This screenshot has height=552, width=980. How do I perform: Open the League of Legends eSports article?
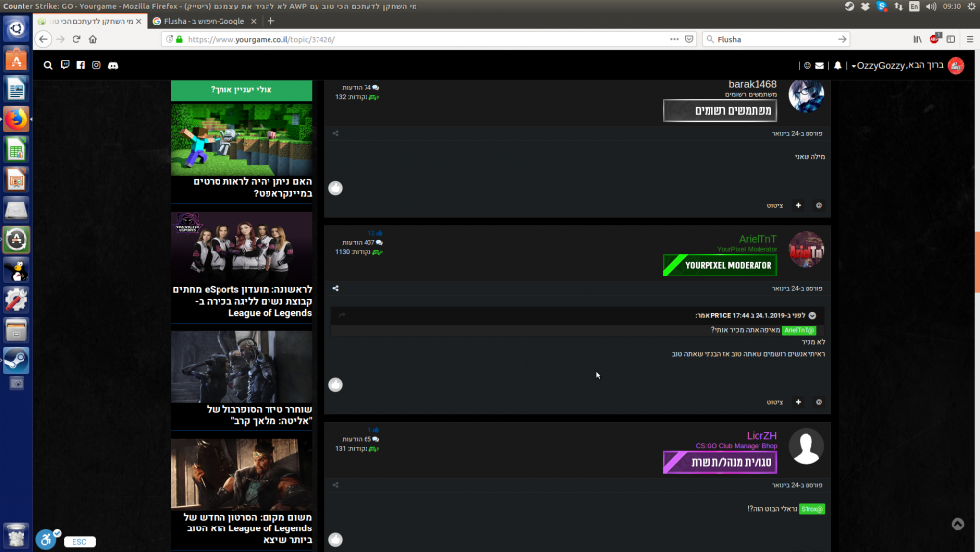click(241, 302)
